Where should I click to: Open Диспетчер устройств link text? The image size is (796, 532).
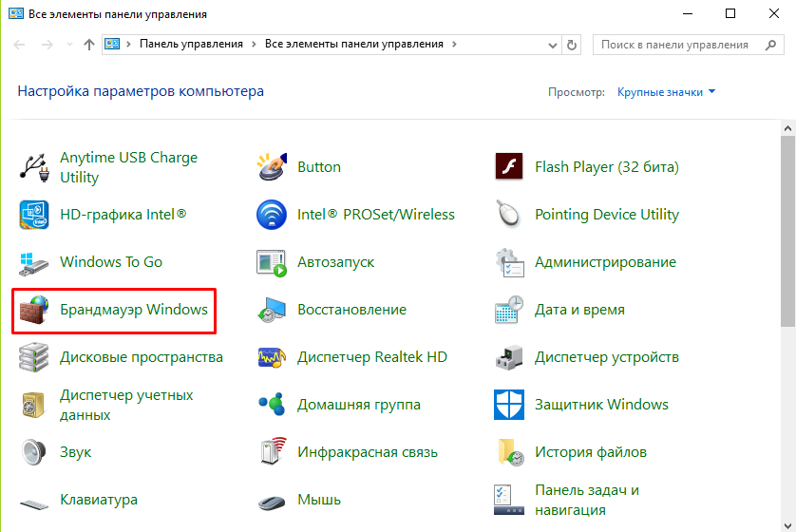click(607, 357)
